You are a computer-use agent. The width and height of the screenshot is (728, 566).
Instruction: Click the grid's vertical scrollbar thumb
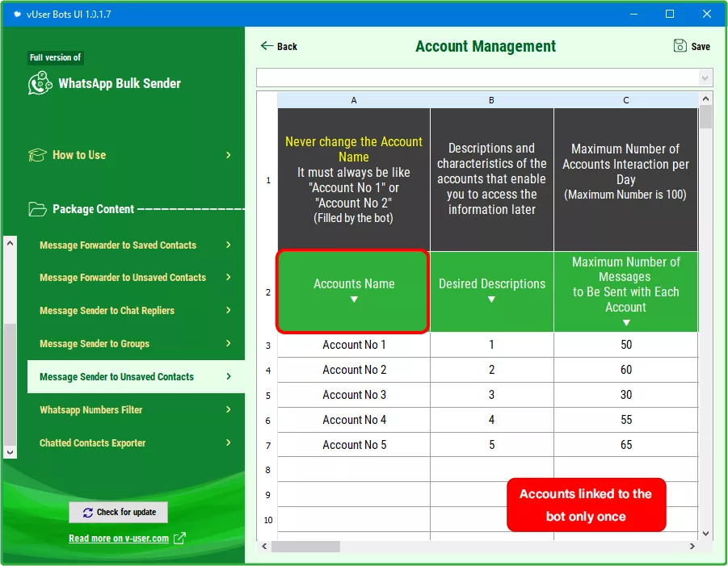coord(705,117)
